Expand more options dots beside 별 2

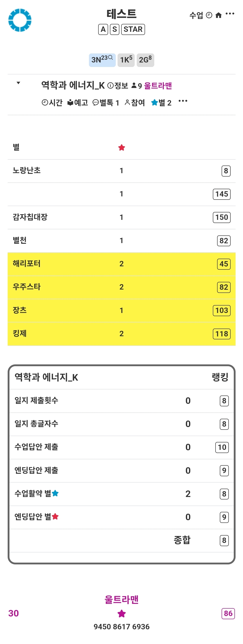pos(183,101)
